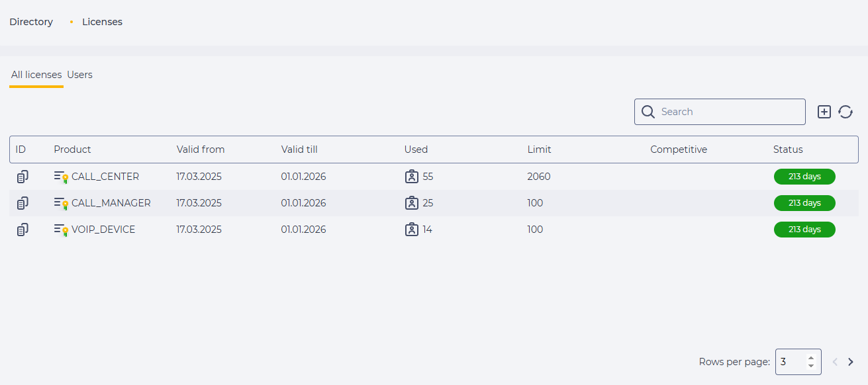
Task: Go to the next page of licenses
Action: 851,362
